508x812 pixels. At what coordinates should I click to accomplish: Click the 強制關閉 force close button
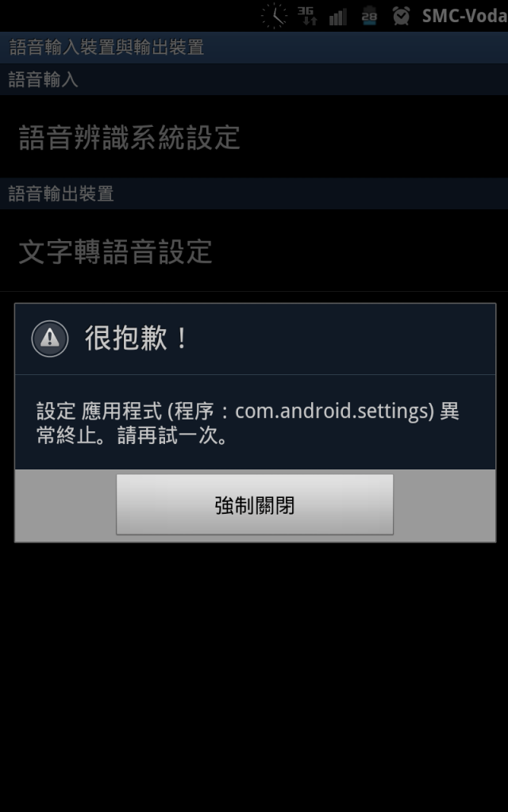255,504
